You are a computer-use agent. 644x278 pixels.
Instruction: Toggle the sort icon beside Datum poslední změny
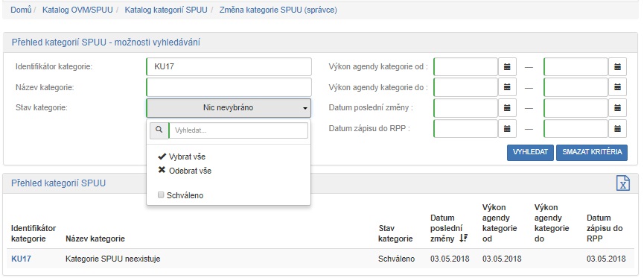[464, 238]
